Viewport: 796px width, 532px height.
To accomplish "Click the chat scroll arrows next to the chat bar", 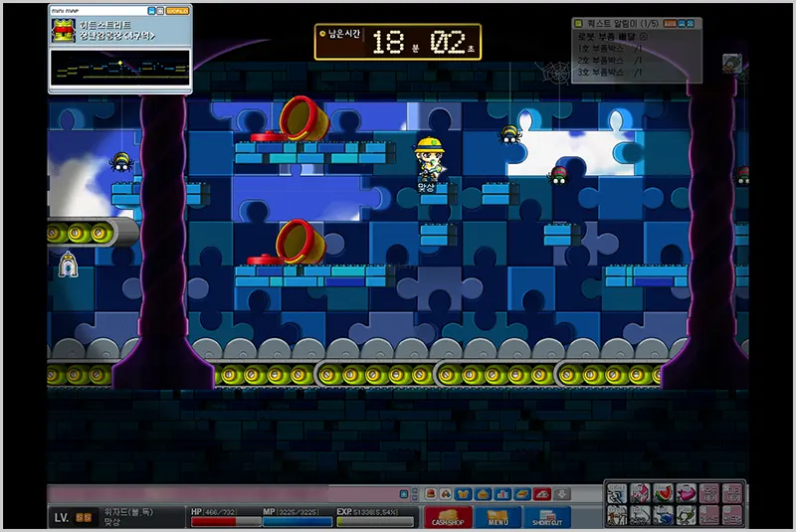I will tap(415, 494).
